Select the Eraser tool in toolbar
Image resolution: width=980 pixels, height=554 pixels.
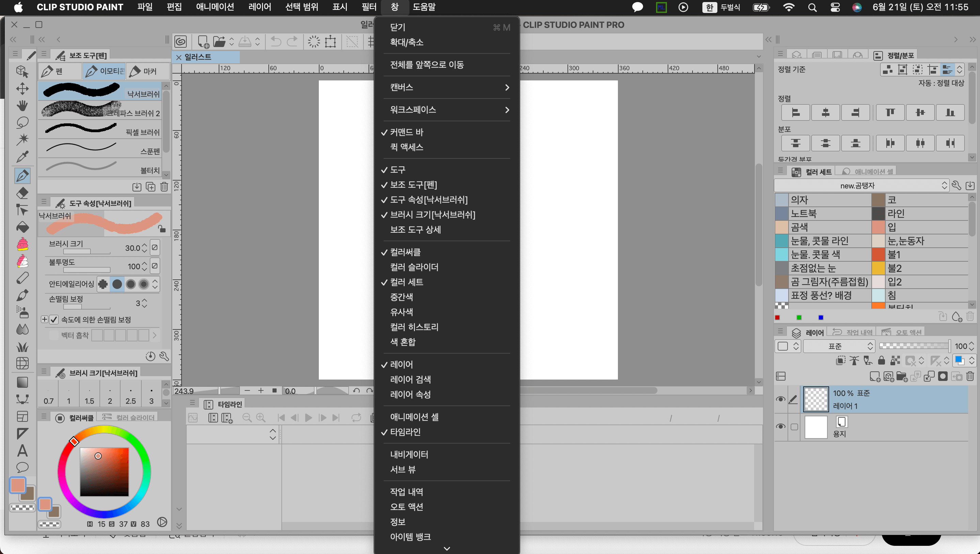click(x=22, y=193)
